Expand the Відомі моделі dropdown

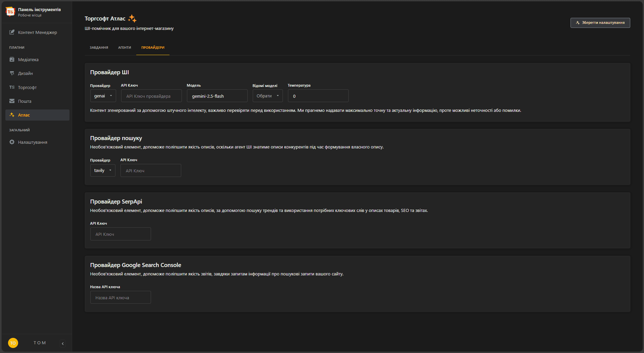[267, 96]
